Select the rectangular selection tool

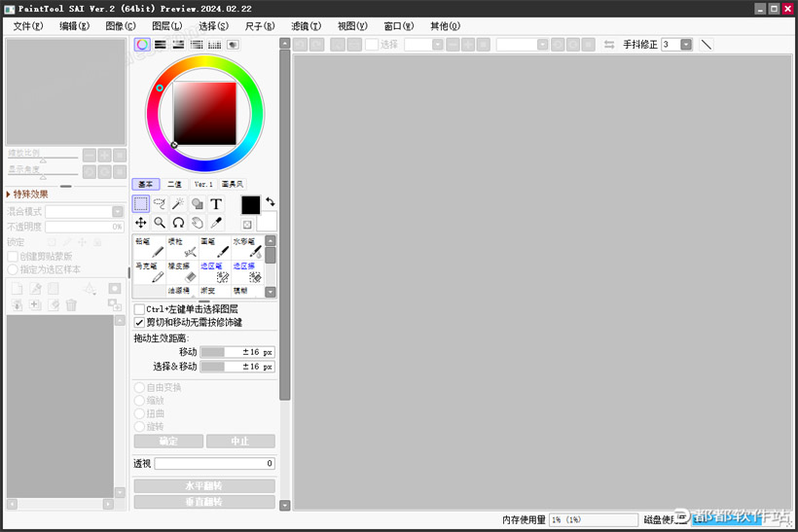(x=141, y=204)
